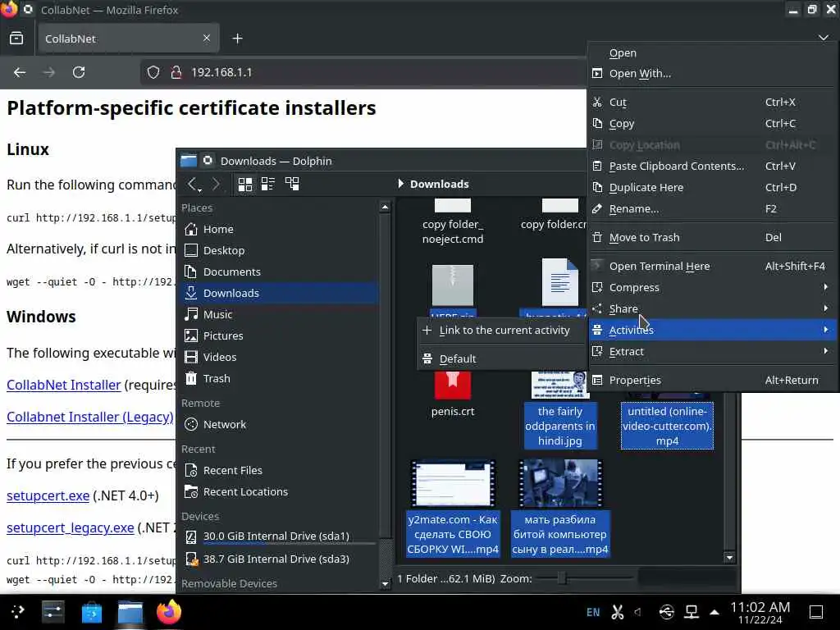Image resolution: width=840 pixels, height=630 pixels.
Task: Adjust the Dolphin zoom slider
Action: (x=562, y=578)
